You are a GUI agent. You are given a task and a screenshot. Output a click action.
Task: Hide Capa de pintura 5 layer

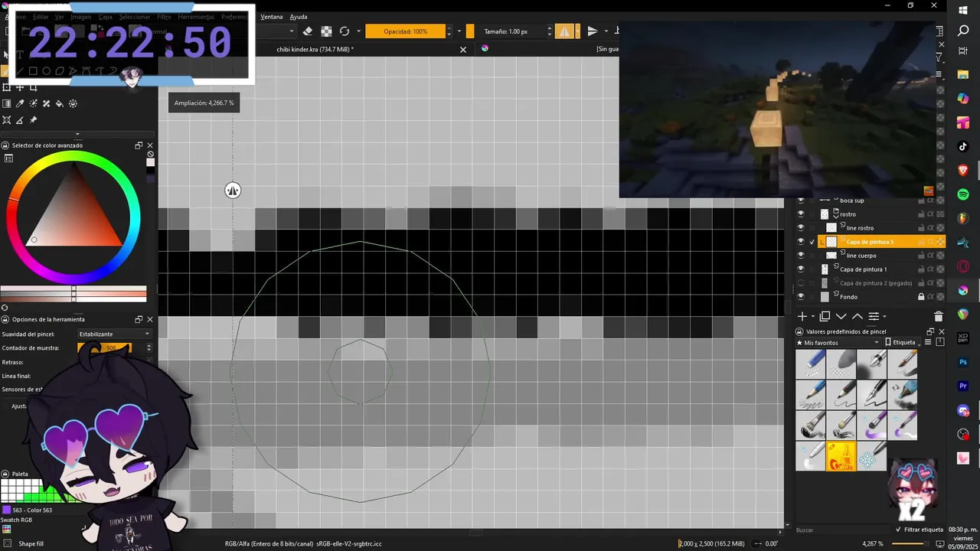tap(801, 242)
